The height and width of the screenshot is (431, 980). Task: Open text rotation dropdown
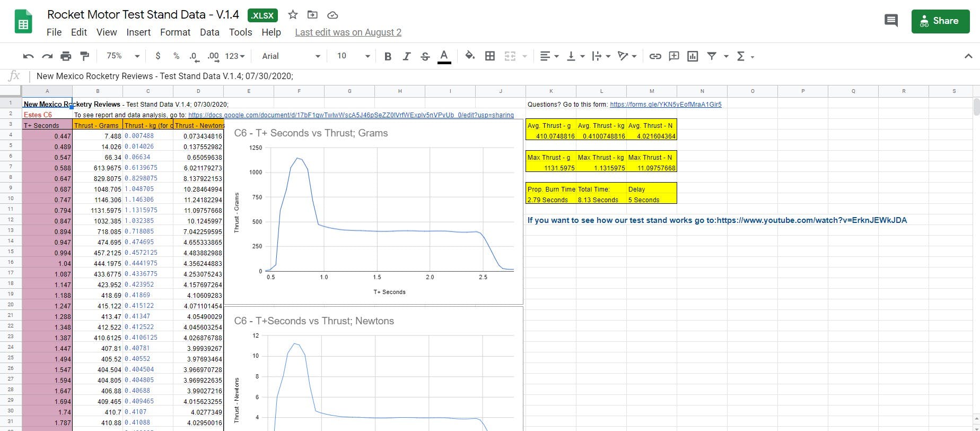tap(627, 56)
